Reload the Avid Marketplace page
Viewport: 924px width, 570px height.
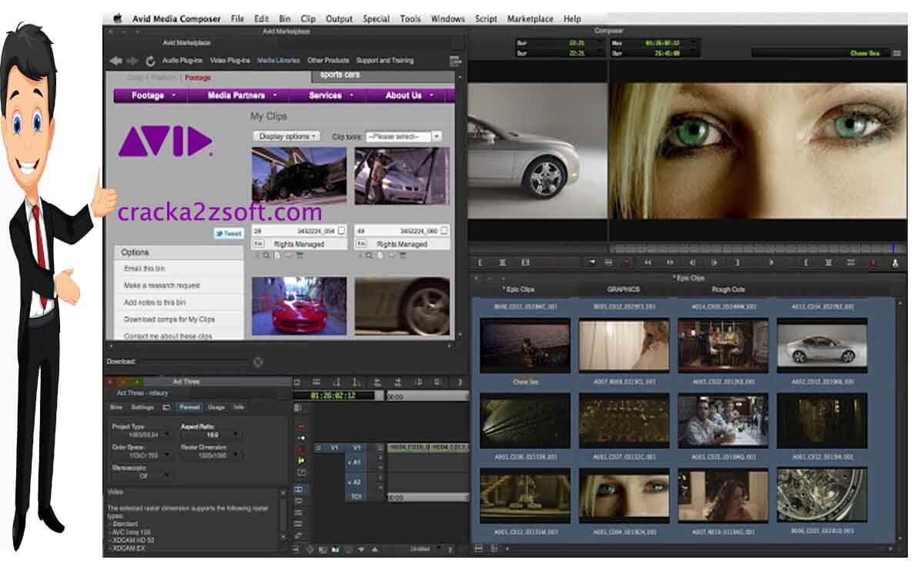(x=150, y=60)
